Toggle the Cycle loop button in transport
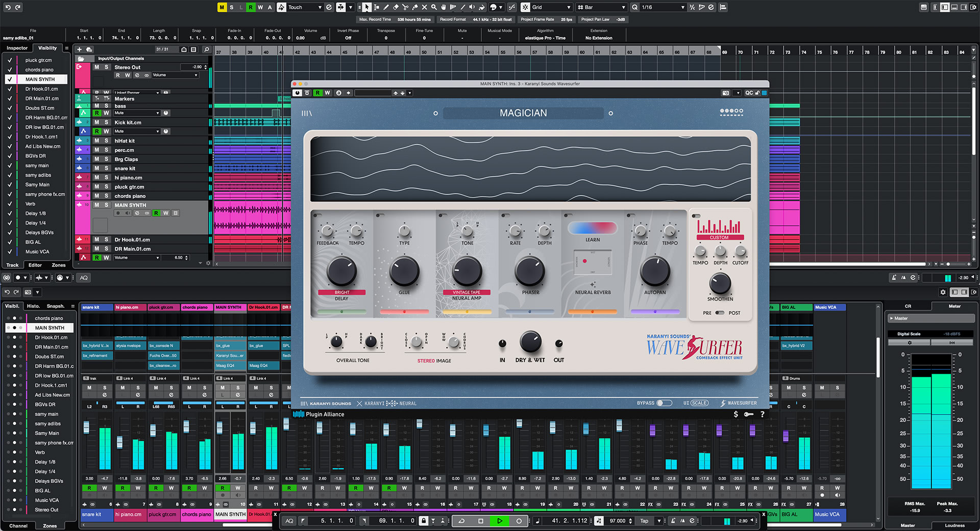This screenshot has width=980, height=531. click(x=461, y=521)
